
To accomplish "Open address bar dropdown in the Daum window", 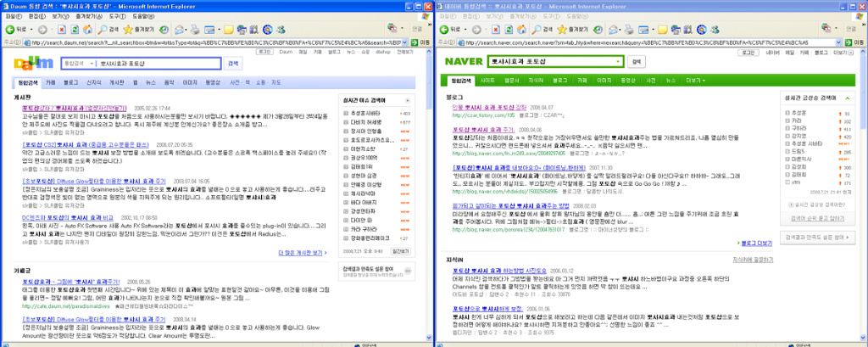I will coord(404,42).
